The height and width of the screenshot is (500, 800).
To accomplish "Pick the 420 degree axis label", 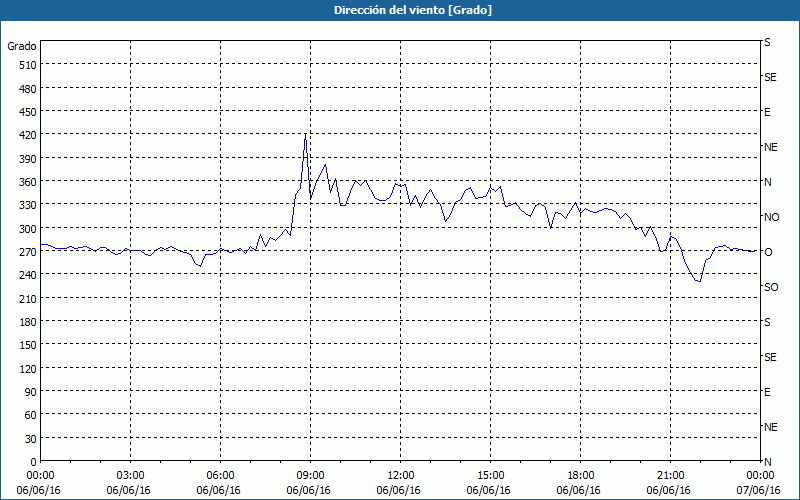I will click(x=28, y=135).
